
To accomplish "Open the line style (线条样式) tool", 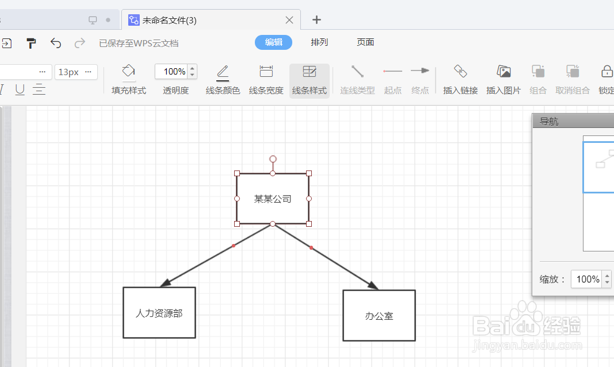I will (309, 80).
